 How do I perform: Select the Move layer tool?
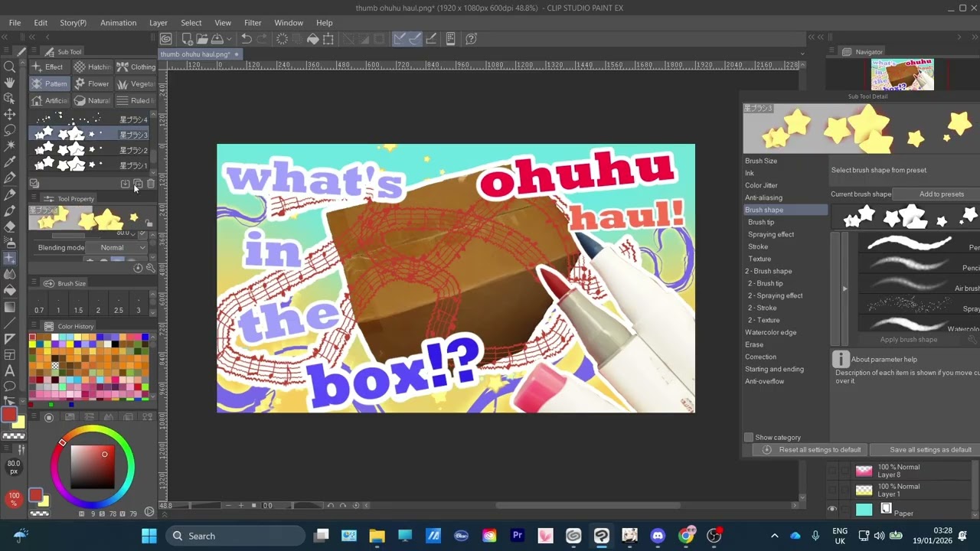[10, 114]
